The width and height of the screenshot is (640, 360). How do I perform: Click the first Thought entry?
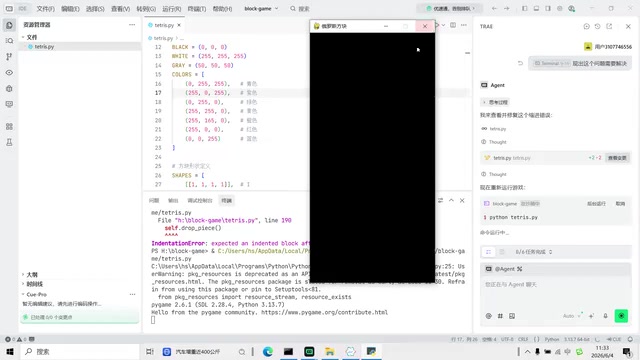point(494,142)
